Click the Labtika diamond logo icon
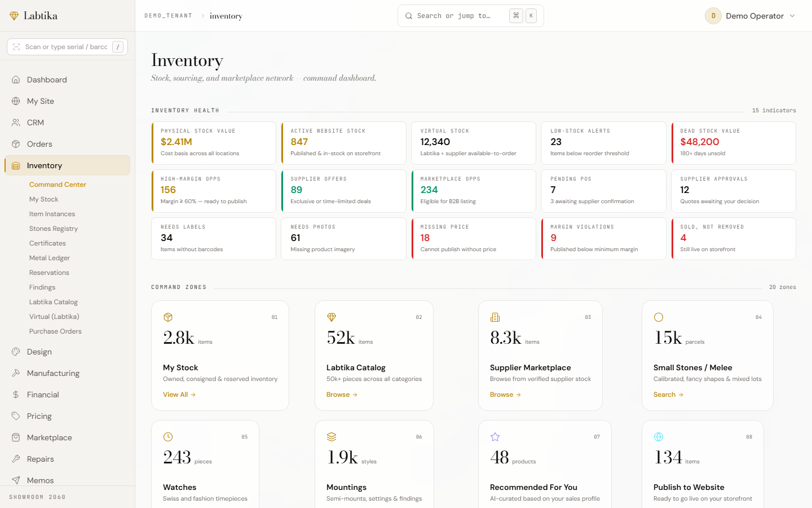The height and width of the screenshot is (508, 812). coord(14,16)
